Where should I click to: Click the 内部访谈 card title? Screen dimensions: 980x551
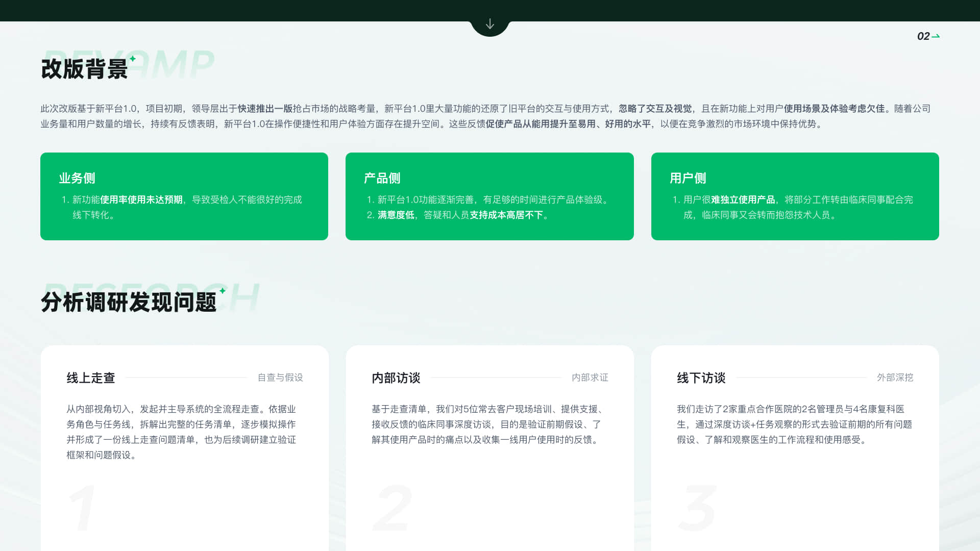[x=396, y=378]
